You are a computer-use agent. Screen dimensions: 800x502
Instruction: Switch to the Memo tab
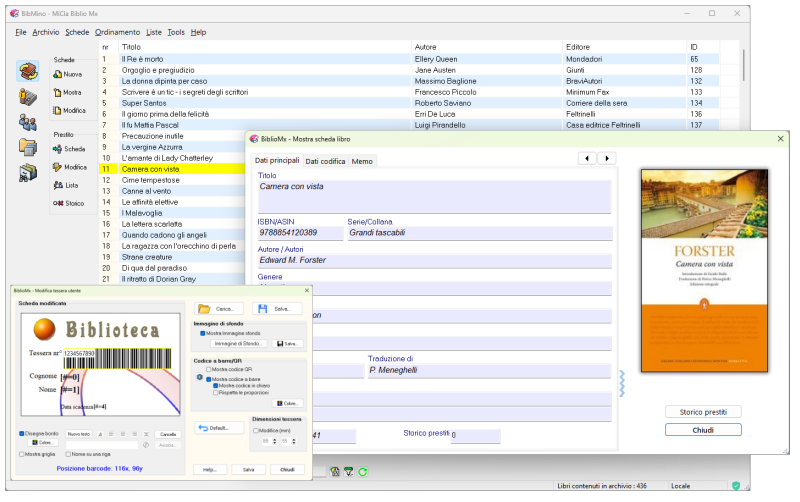362,161
